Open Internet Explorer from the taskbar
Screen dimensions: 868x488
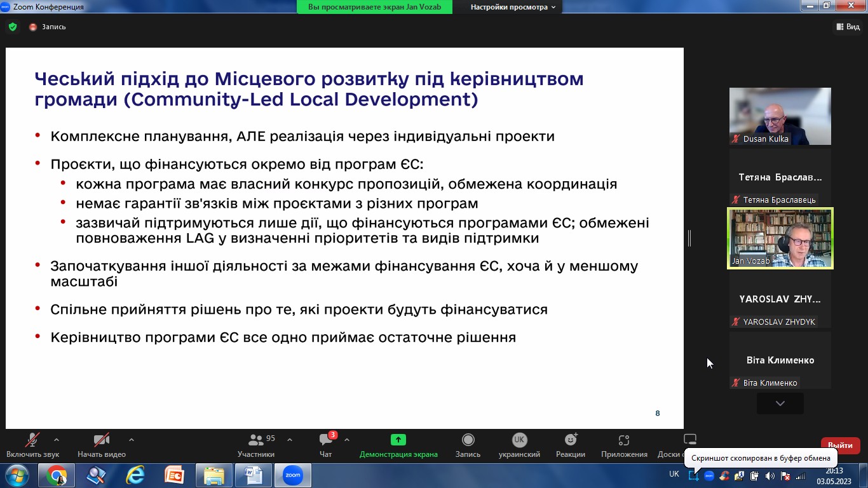pyautogui.click(x=135, y=475)
